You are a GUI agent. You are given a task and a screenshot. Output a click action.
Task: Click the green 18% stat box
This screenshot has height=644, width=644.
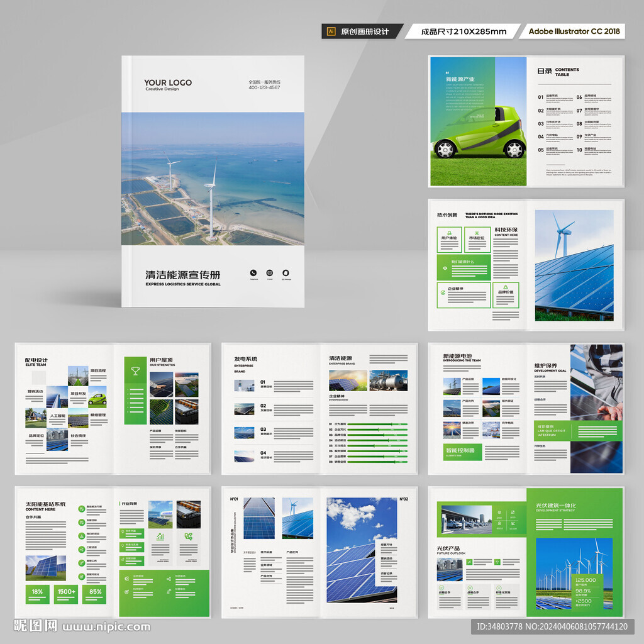(x=37, y=594)
